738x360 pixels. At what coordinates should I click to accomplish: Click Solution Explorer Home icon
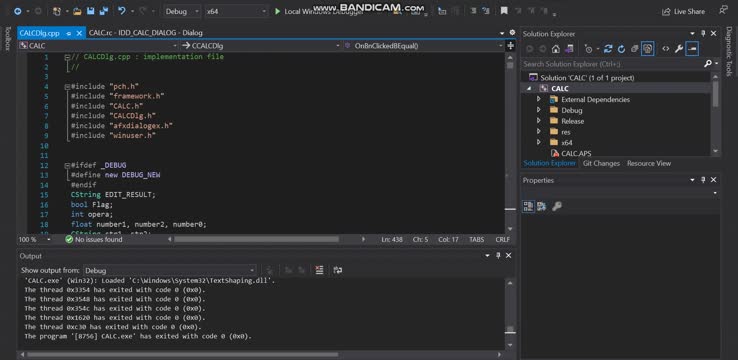coord(556,48)
